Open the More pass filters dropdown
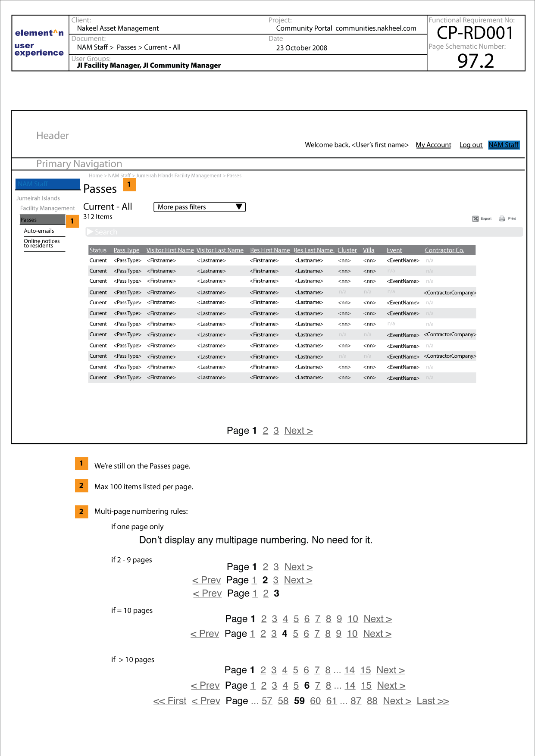The image size is (535, 756). pyautogui.click(x=200, y=207)
